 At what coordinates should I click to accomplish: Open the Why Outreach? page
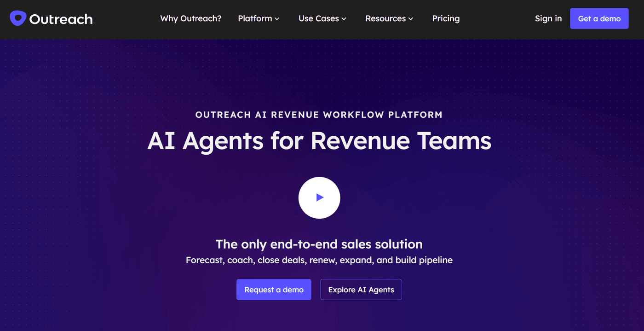click(x=191, y=18)
